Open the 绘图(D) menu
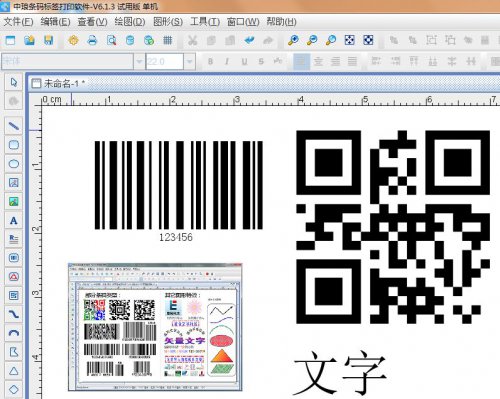Viewport: 500px width, 399px height. [130, 22]
